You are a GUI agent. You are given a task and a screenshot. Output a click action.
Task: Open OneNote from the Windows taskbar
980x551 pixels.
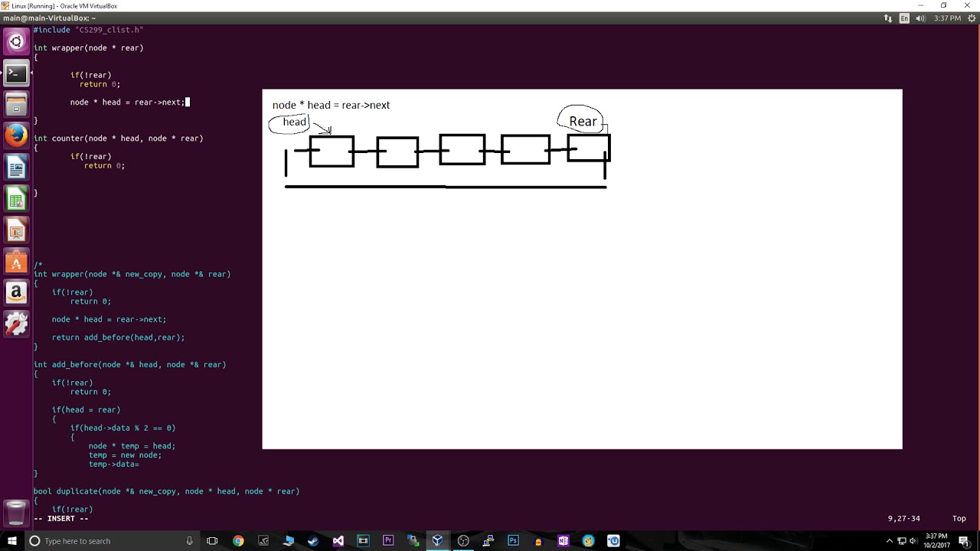tap(563, 540)
